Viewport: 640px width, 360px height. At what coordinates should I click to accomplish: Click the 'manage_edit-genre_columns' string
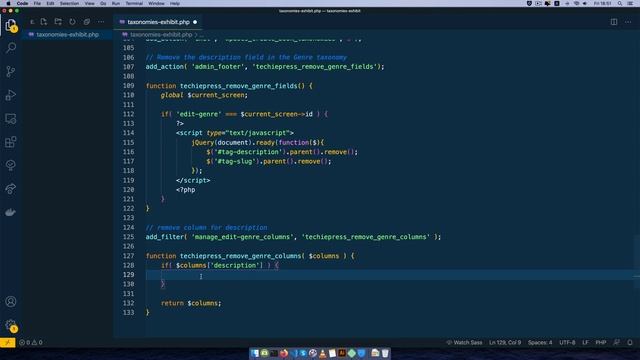242,237
